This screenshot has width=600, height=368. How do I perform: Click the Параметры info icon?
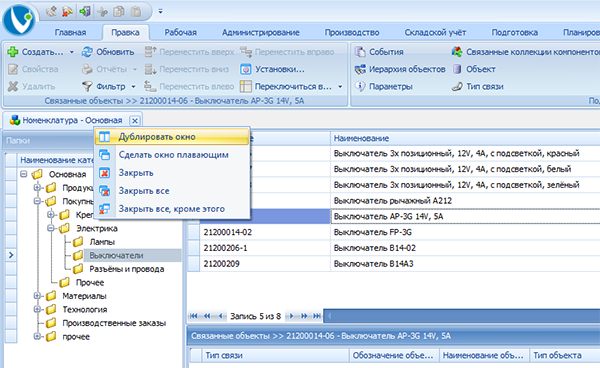tap(360, 86)
